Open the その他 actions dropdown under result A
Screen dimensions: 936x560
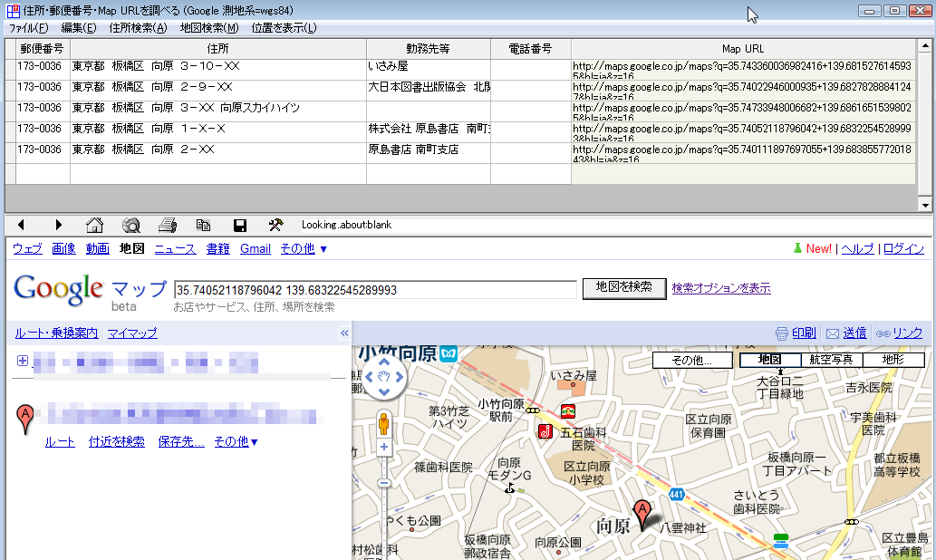click(236, 442)
